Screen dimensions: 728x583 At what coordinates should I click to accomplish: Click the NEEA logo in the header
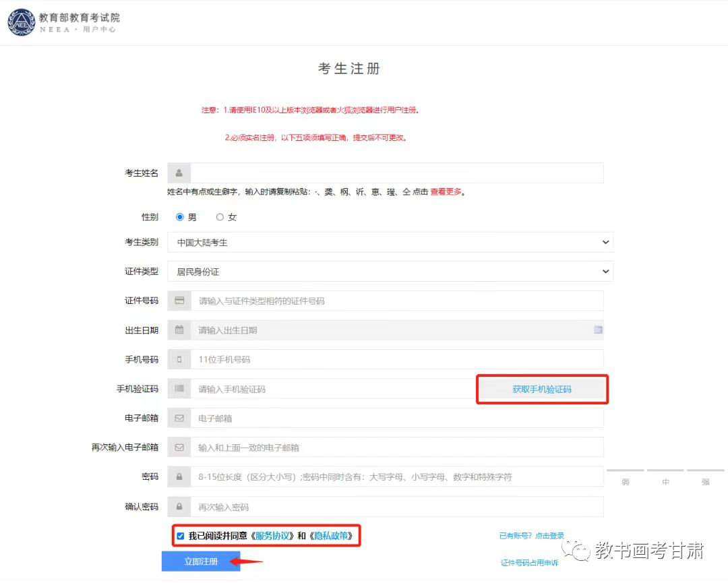(22, 22)
